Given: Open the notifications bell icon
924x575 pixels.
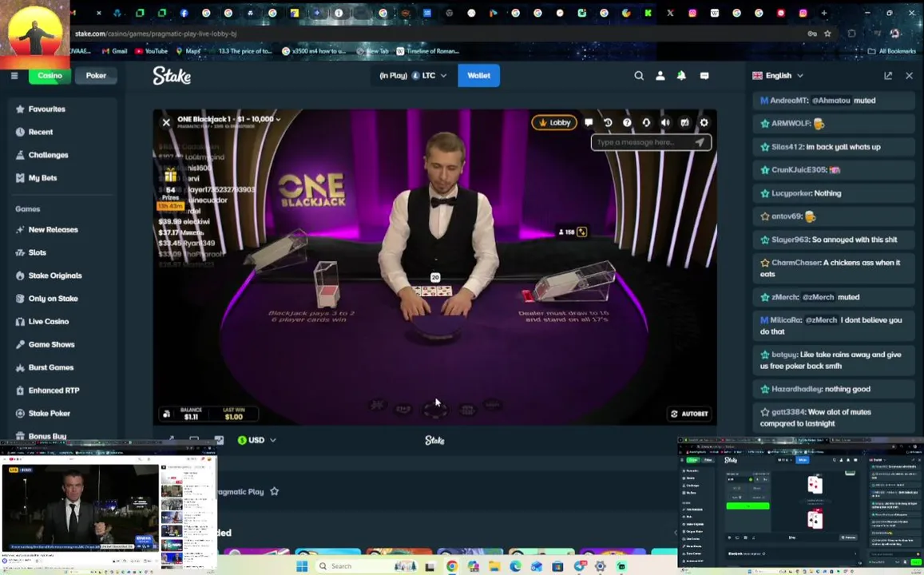Looking at the screenshot, I should (681, 75).
